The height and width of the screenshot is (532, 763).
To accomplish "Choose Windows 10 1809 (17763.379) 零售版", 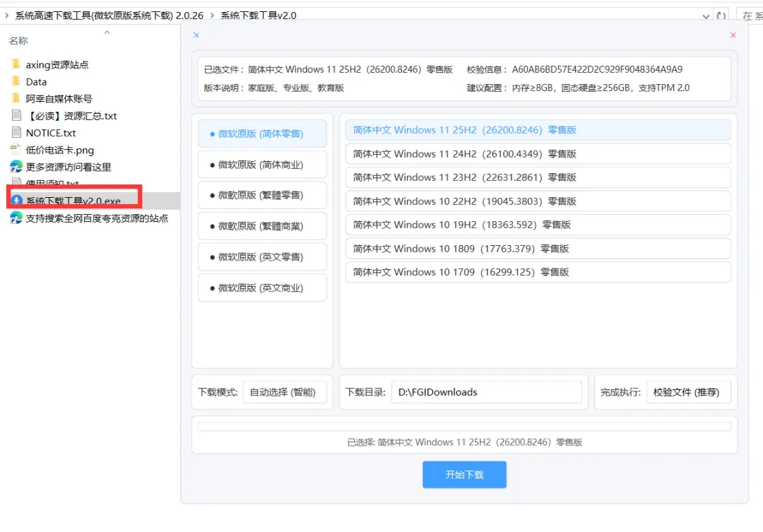I will [x=538, y=248].
